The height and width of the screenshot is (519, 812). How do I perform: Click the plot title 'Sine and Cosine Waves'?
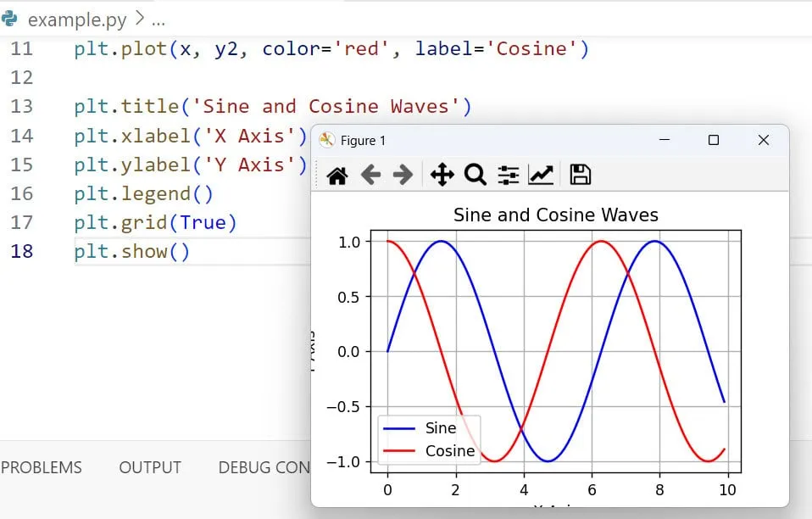556,215
